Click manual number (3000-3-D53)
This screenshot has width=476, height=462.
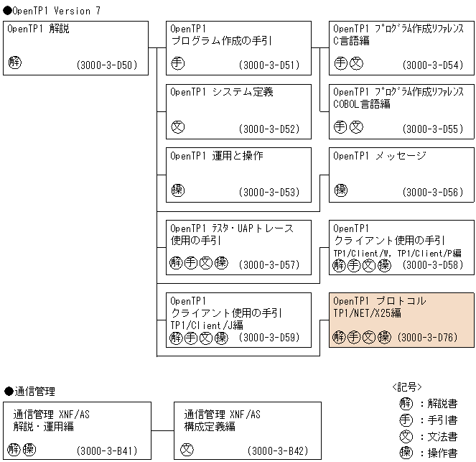(269, 193)
